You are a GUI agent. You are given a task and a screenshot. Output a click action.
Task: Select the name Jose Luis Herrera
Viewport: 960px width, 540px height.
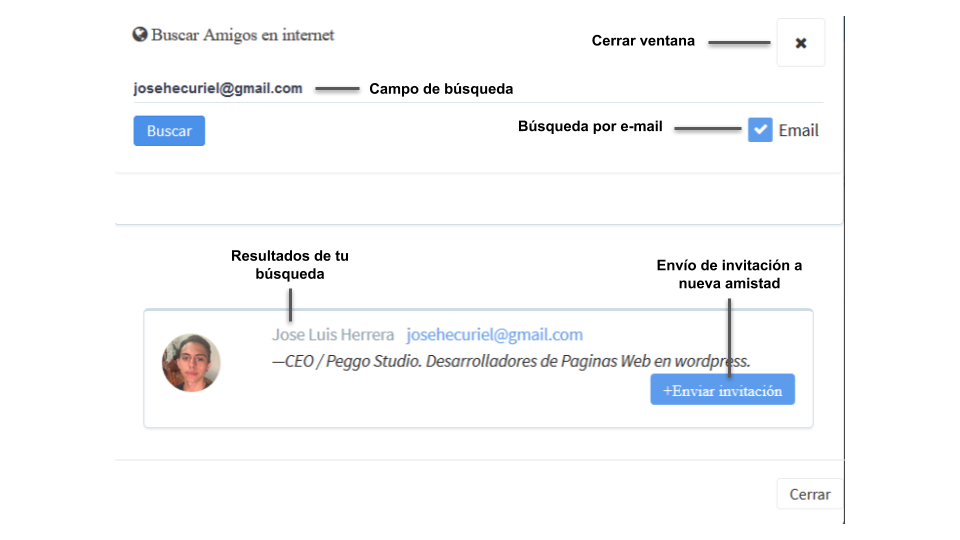[333, 334]
